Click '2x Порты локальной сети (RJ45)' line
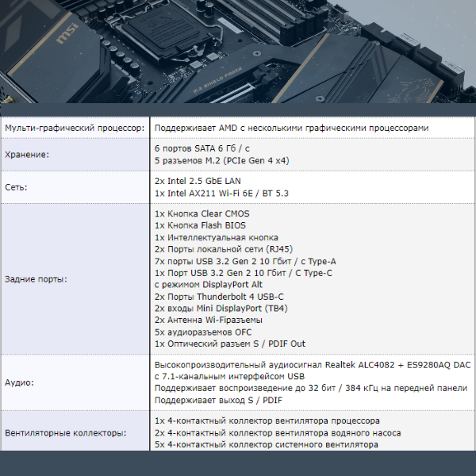The image size is (476, 476). pos(224,249)
